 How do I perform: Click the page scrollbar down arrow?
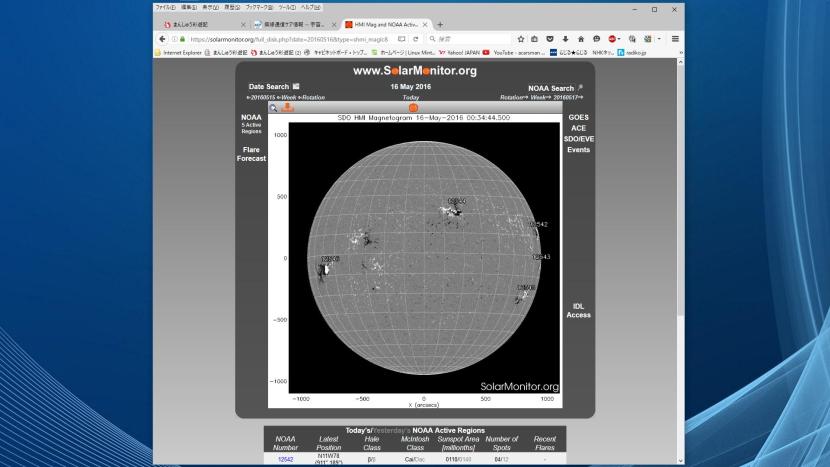[x=681, y=462]
